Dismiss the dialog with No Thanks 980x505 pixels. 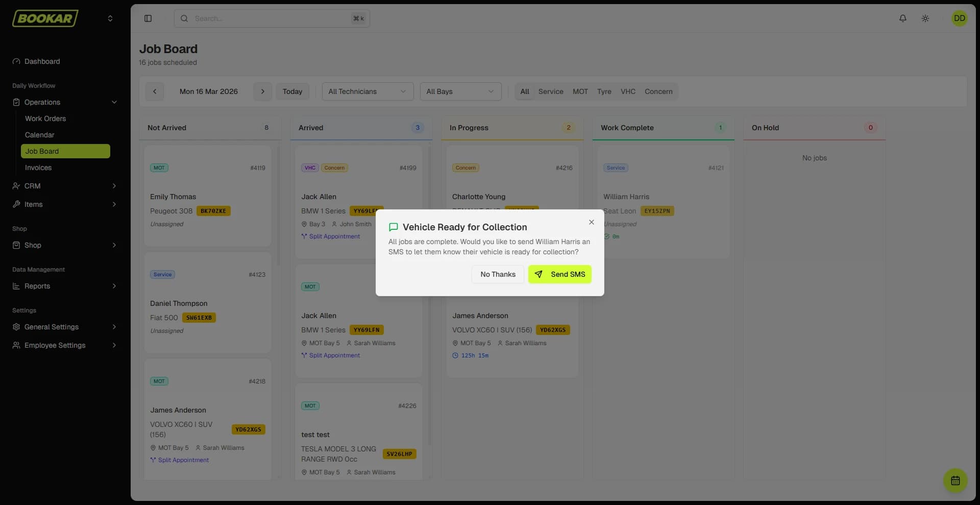[x=498, y=274]
